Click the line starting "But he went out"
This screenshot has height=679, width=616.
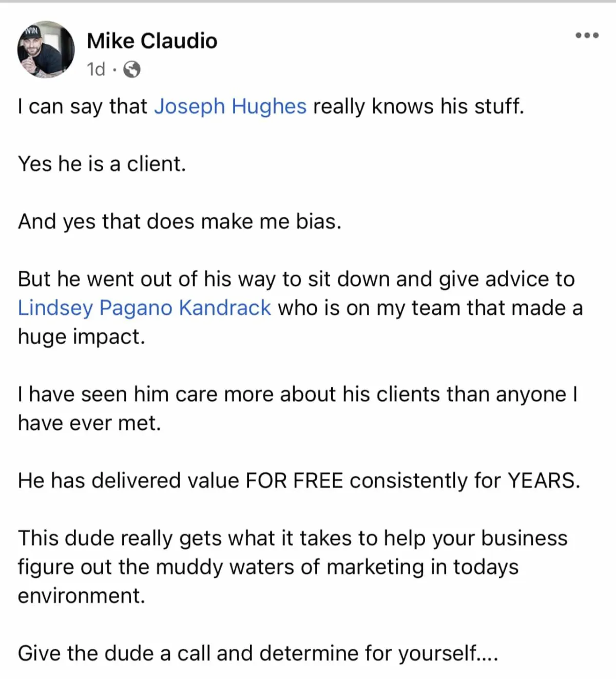(x=296, y=279)
